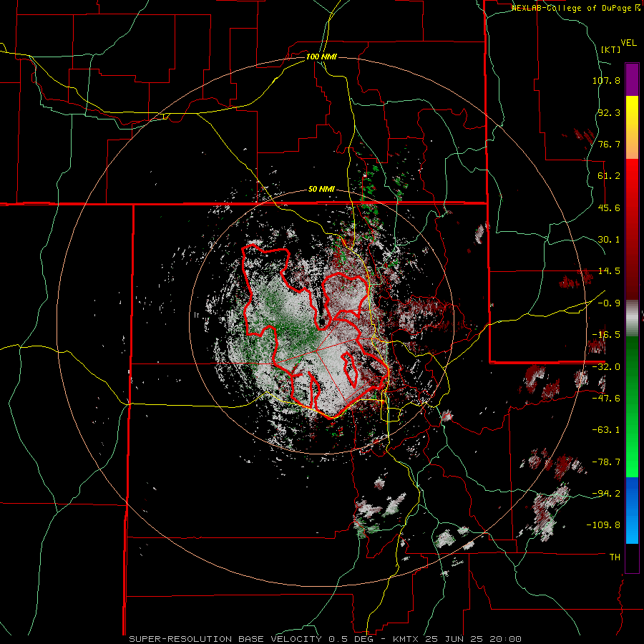Image resolution: width=644 pixels, height=644 pixels.
Task: Click the purple segment of the color bar
Action: click(x=632, y=79)
